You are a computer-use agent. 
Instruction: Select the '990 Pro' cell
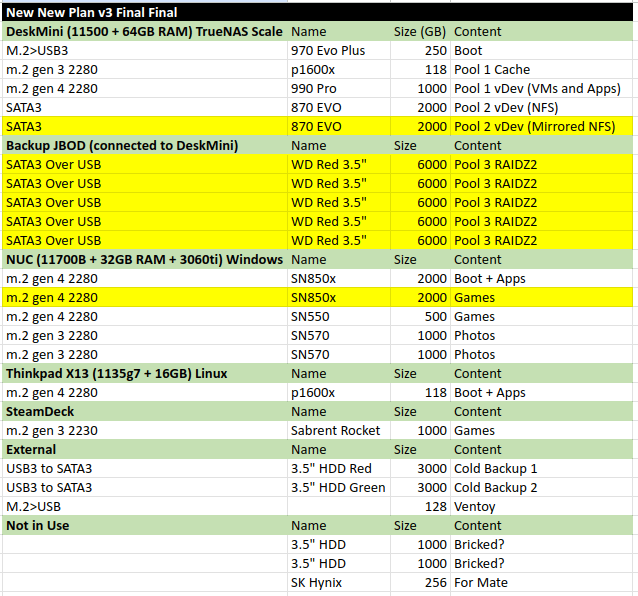tap(339, 89)
